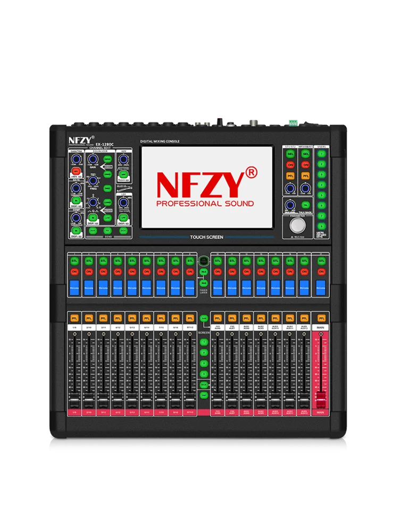
Task: Click the FX1/AUX6 fader cap
Action: pos(218,401)
